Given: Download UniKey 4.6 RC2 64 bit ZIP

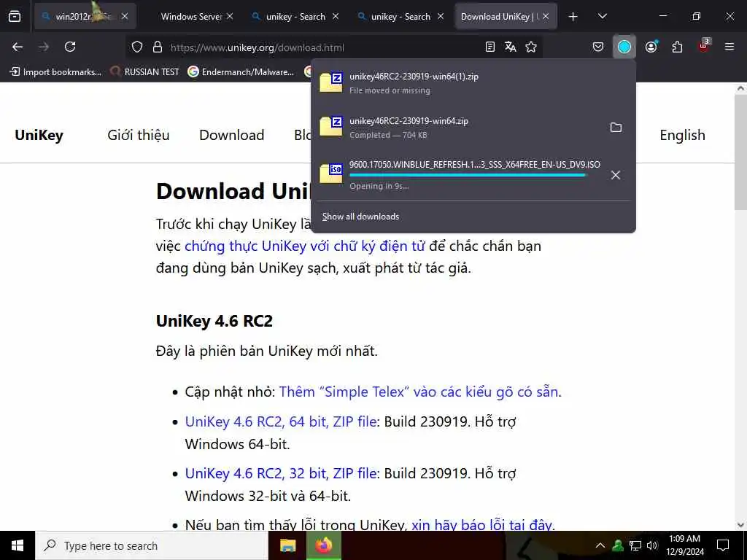Looking at the screenshot, I should (x=281, y=422).
